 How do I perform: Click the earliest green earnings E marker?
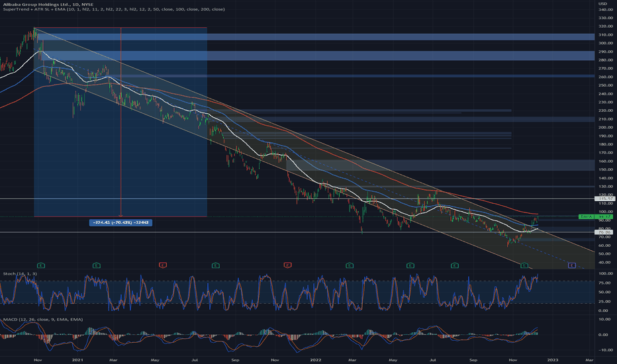coord(41,265)
